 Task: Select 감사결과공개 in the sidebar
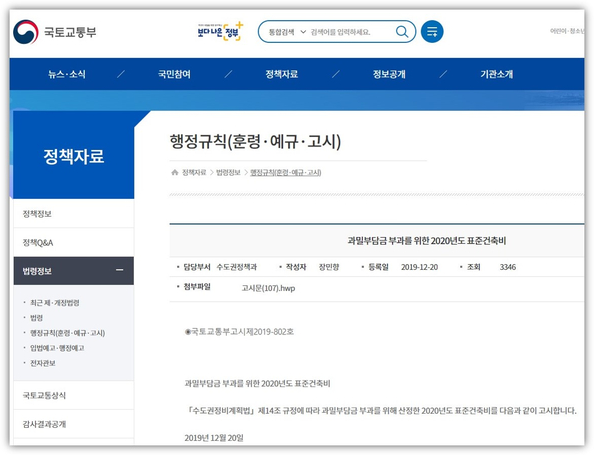(x=73, y=424)
